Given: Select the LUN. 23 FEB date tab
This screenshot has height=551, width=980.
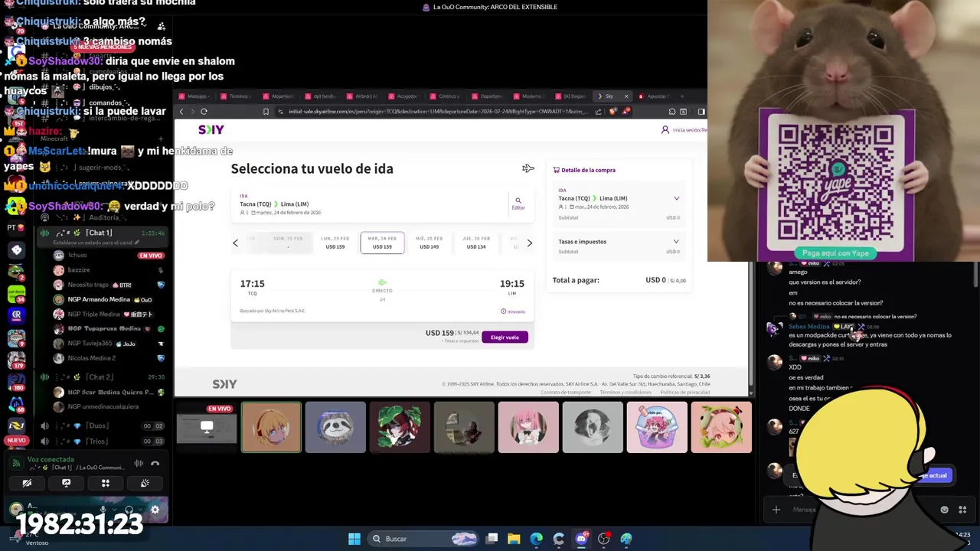Looking at the screenshot, I should click(x=335, y=243).
